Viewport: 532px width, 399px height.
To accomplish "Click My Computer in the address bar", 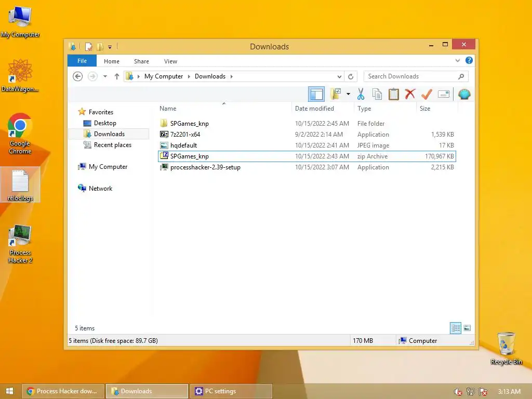I will pos(164,76).
